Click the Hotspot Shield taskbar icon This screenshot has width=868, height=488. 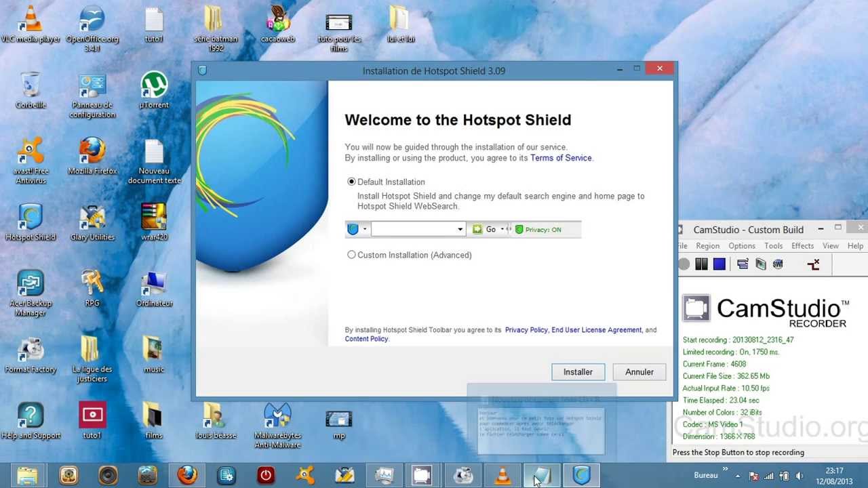click(581, 475)
